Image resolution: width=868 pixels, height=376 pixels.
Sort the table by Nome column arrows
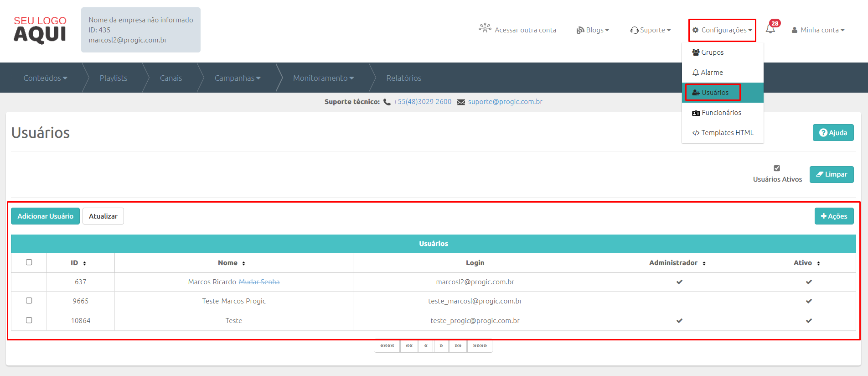243,263
